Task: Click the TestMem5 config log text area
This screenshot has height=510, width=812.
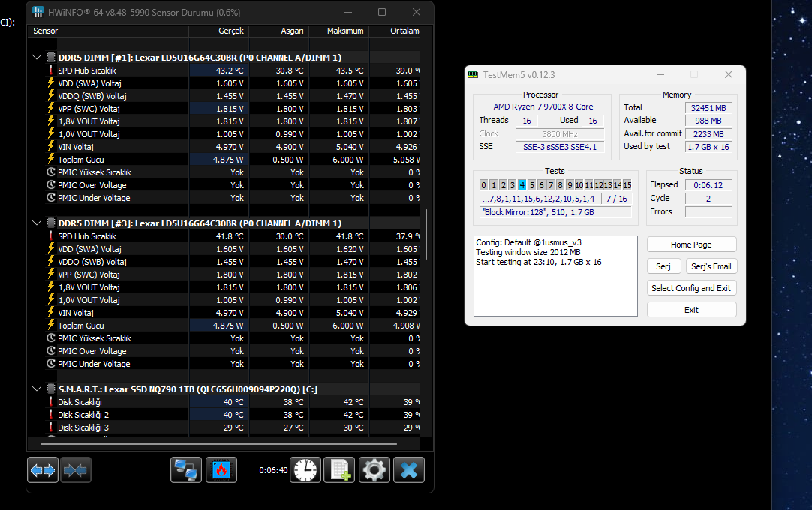Action: coord(555,276)
